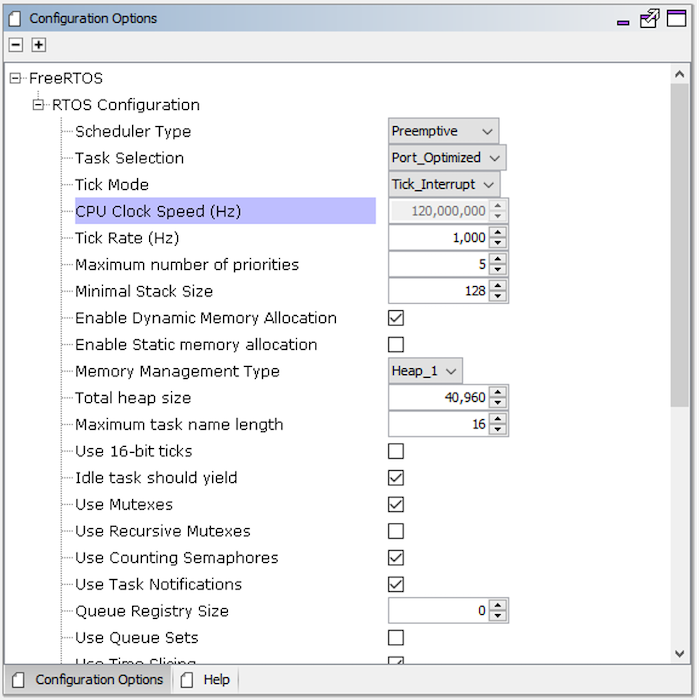Screen dimensions: 700x700
Task: Open the Task Selection dropdown
Action: tap(447, 158)
